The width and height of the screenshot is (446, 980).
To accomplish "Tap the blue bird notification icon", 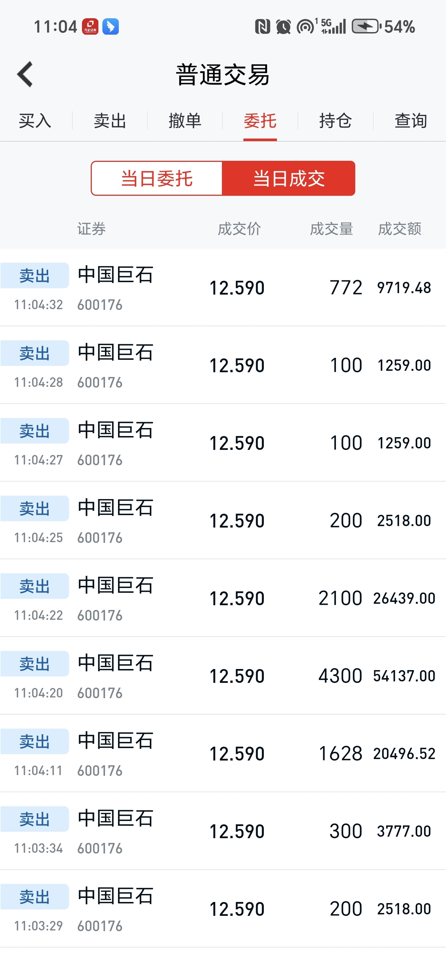I will 111,27.
